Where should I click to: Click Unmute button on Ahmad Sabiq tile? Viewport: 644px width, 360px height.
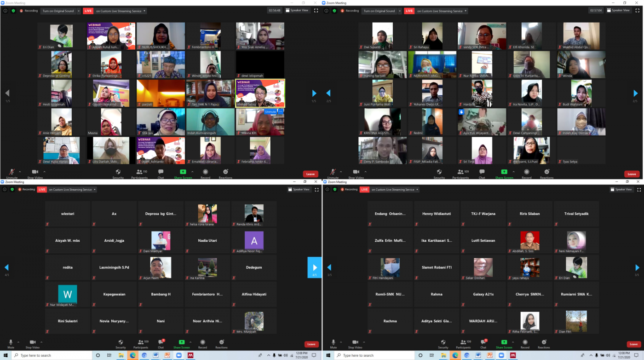click(270, 111)
